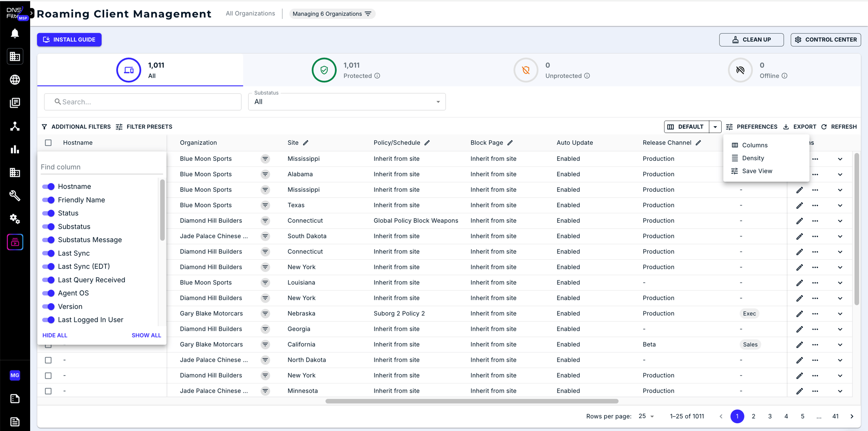Image resolution: width=868 pixels, height=431 pixels.
Task: Choose Save View in the open menu
Action: click(x=756, y=171)
